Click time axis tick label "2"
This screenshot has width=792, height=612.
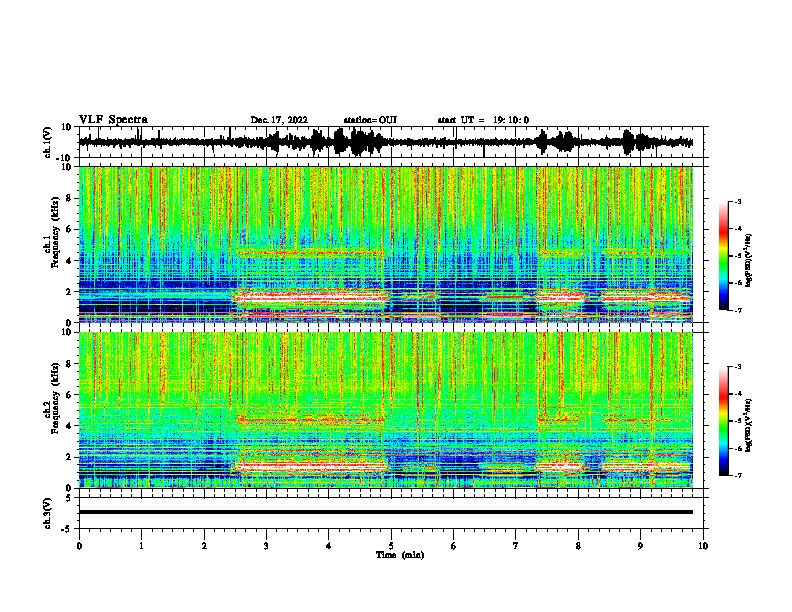(x=204, y=546)
